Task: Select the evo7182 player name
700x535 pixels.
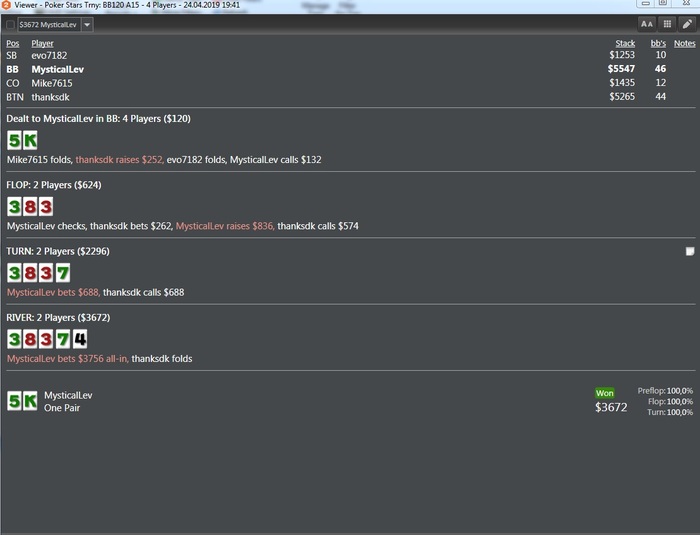Action: point(49,55)
